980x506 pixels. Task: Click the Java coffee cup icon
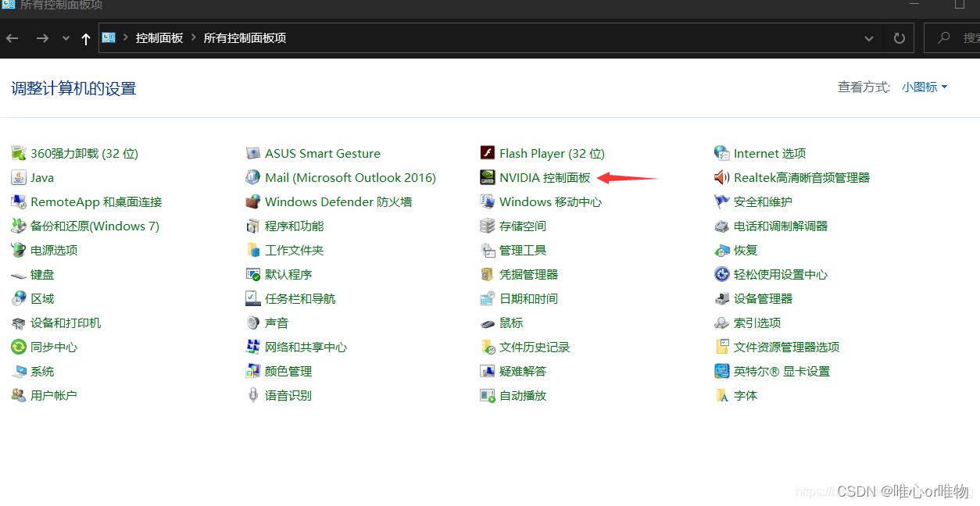click(19, 177)
